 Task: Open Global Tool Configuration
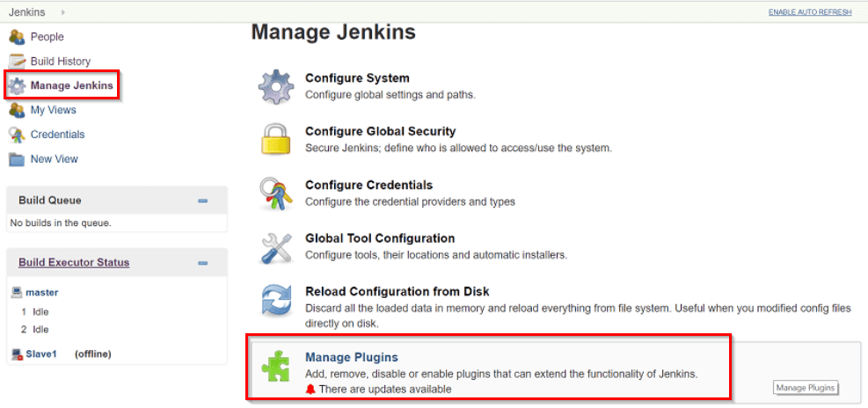click(380, 238)
